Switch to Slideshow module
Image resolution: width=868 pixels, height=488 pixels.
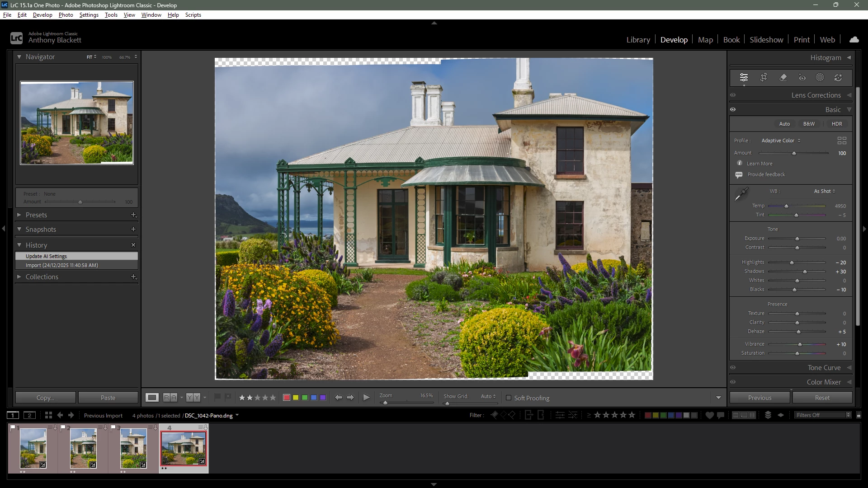click(766, 40)
